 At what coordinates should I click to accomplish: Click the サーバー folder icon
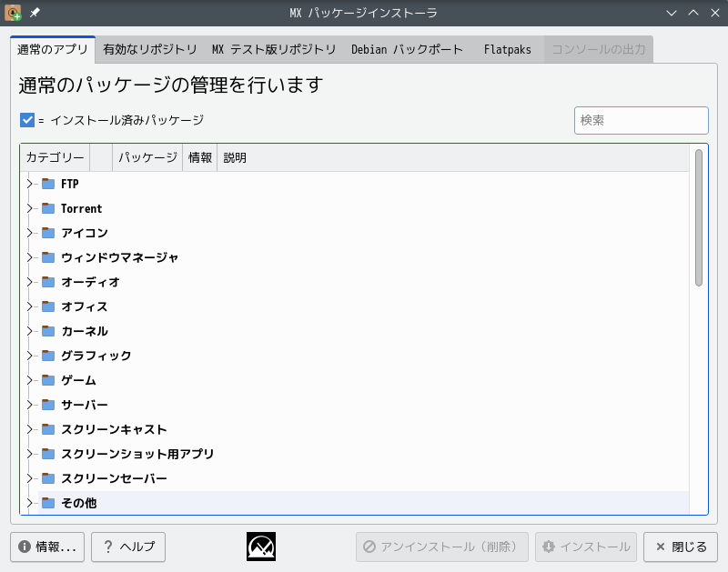tap(48, 405)
